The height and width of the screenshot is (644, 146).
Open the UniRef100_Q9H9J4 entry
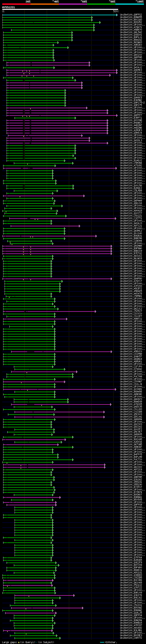click(x=131, y=133)
